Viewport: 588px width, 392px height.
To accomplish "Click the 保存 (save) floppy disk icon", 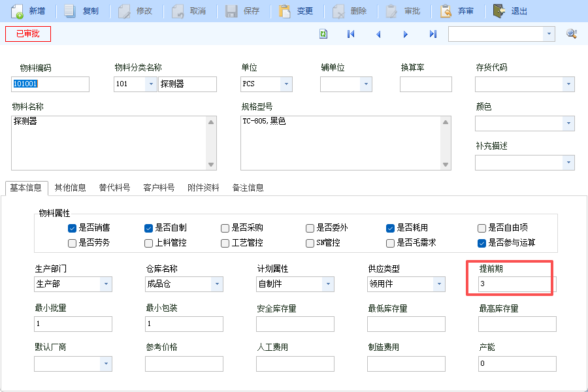I will [x=231, y=11].
